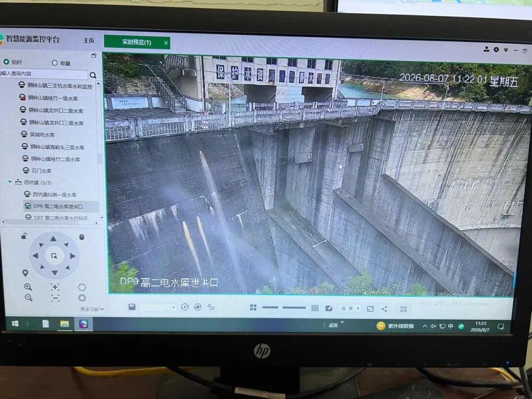532x399 pixels.
Task: Open the stream quality dropdown in toolbar
Action: pos(350,308)
